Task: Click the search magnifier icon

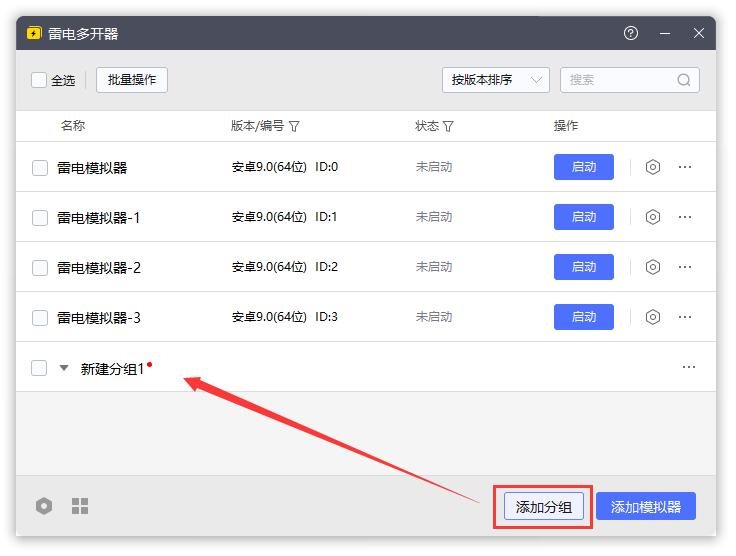Action: 684,80
